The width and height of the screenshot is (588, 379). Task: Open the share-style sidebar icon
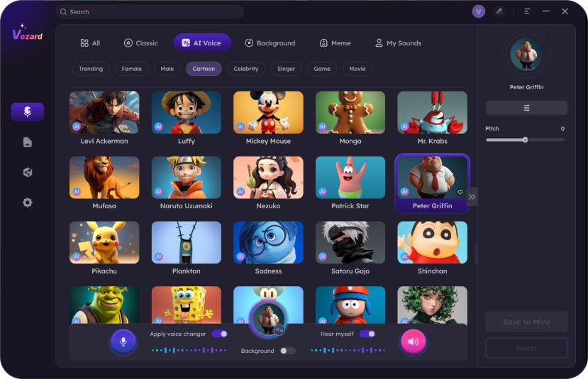tap(28, 172)
